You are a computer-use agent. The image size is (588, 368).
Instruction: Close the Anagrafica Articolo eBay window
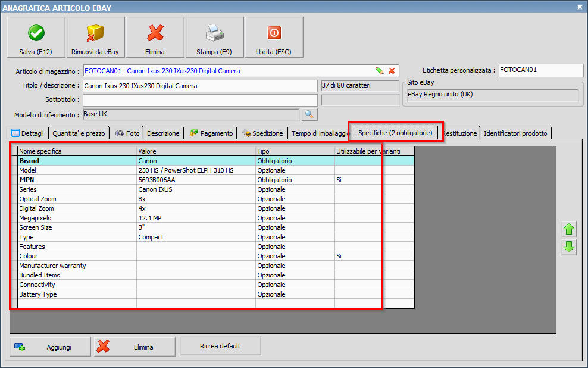click(x=580, y=7)
